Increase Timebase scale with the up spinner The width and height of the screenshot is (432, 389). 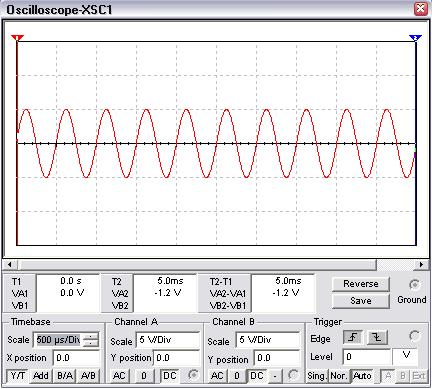pos(91,336)
